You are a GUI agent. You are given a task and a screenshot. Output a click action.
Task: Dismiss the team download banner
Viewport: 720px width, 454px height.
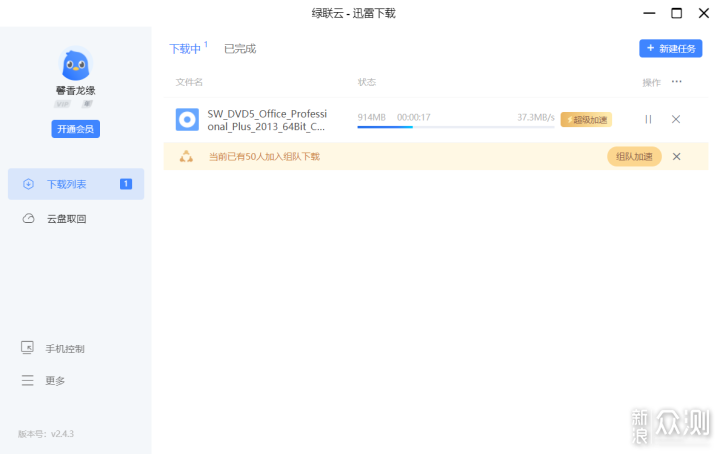(676, 157)
